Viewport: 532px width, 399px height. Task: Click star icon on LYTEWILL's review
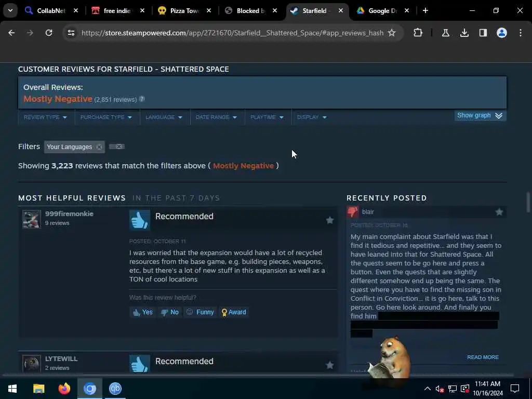coord(330,365)
